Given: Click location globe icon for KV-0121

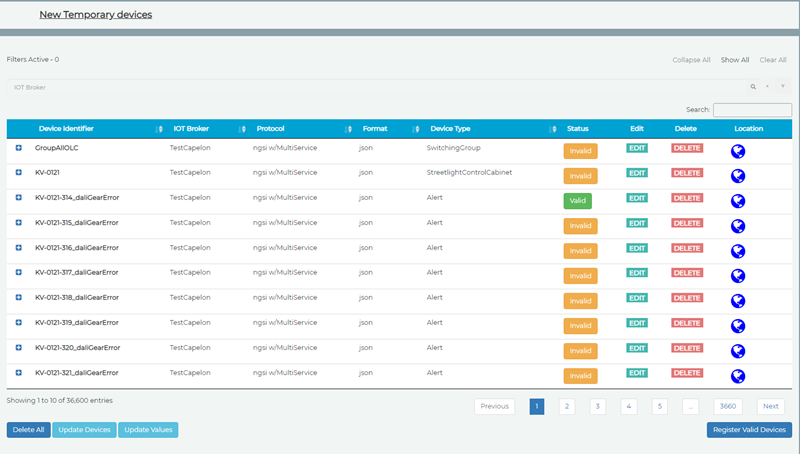Looking at the screenshot, I should point(738,176).
